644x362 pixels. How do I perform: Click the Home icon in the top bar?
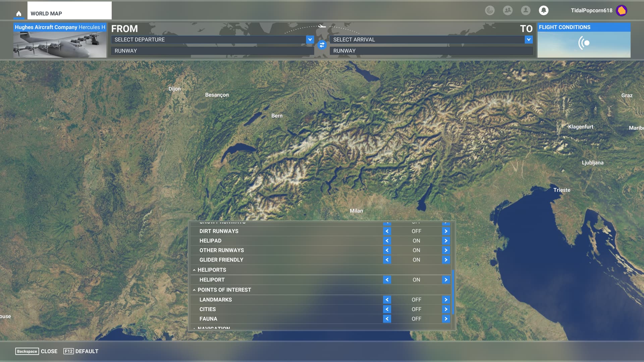[18, 13]
